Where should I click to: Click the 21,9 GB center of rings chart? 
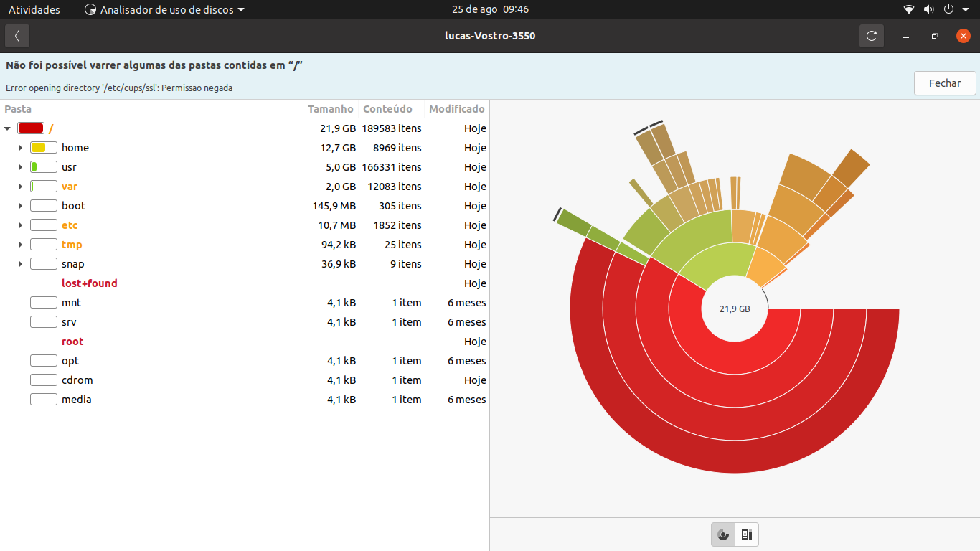click(735, 309)
